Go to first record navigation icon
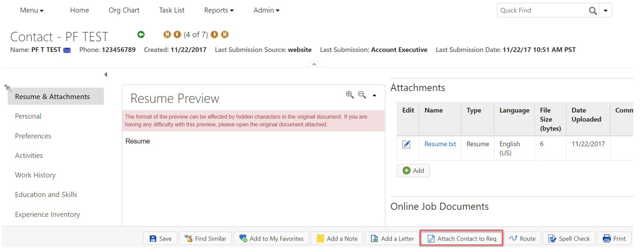The height and width of the screenshot is (252, 644). pyautogui.click(x=167, y=34)
